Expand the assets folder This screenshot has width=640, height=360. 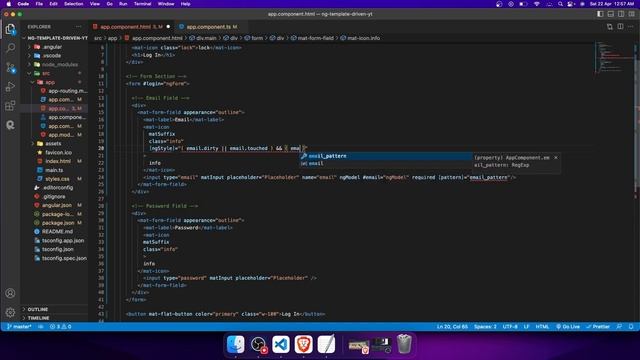(x=54, y=144)
